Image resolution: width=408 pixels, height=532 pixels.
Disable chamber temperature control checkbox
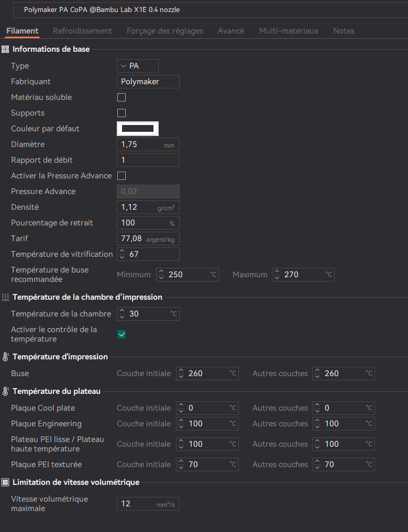click(x=122, y=335)
